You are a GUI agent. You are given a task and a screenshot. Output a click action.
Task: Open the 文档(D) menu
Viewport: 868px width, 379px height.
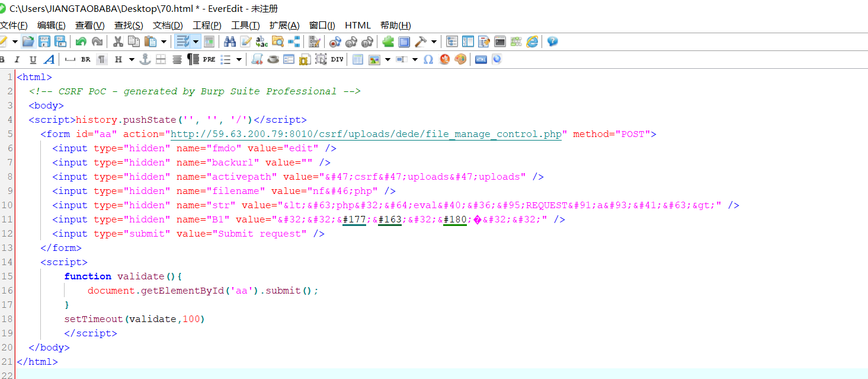click(168, 25)
